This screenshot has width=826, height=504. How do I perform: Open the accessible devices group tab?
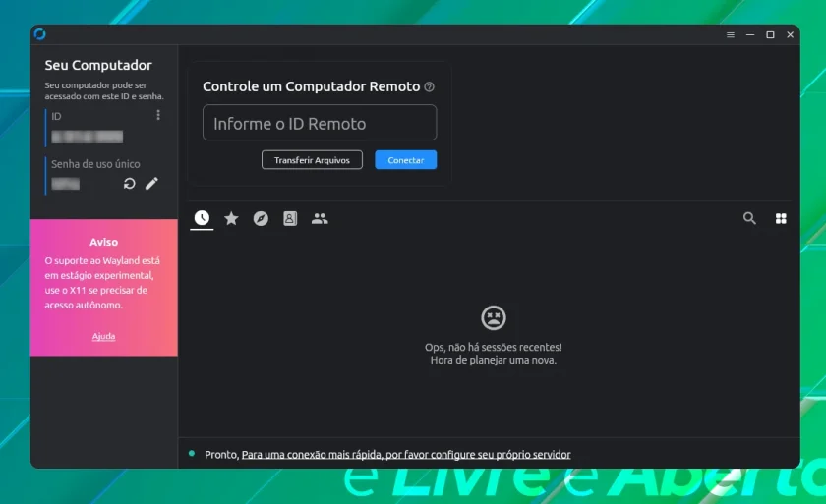(x=320, y=218)
